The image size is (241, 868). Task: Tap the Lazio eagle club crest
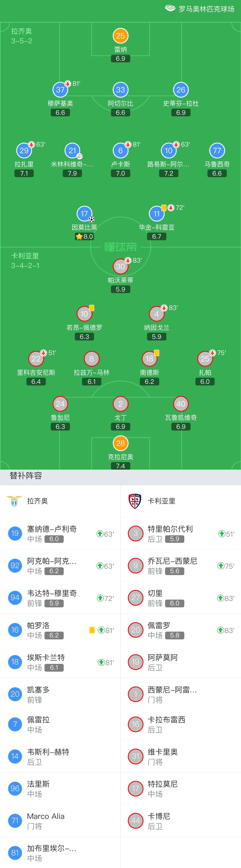pyautogui.click(x=14, y=501)
